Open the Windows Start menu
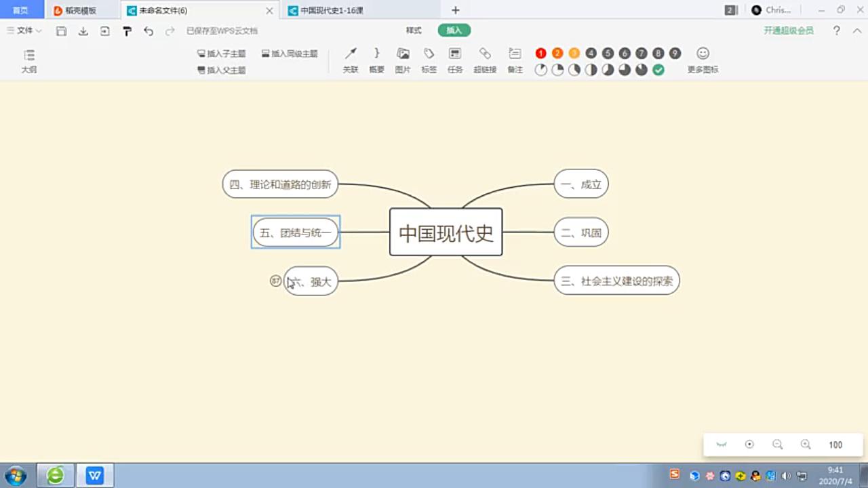Viewport: 868px width, 488px height. [x=16, y=475]
